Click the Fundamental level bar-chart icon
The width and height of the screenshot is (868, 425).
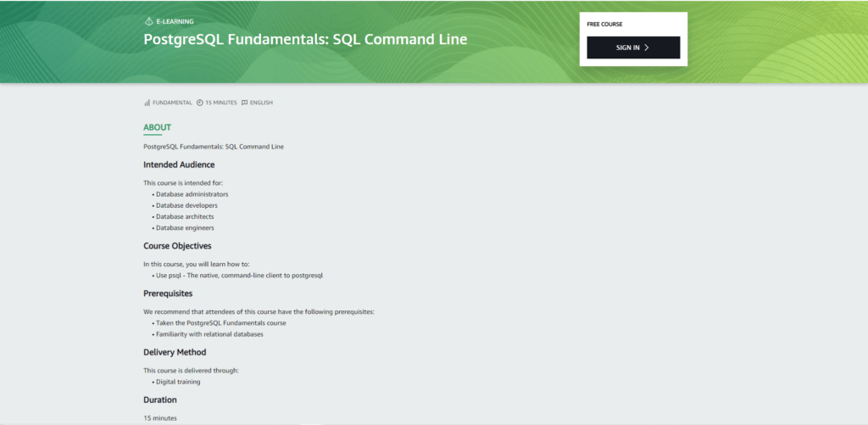tap(147, 103)
